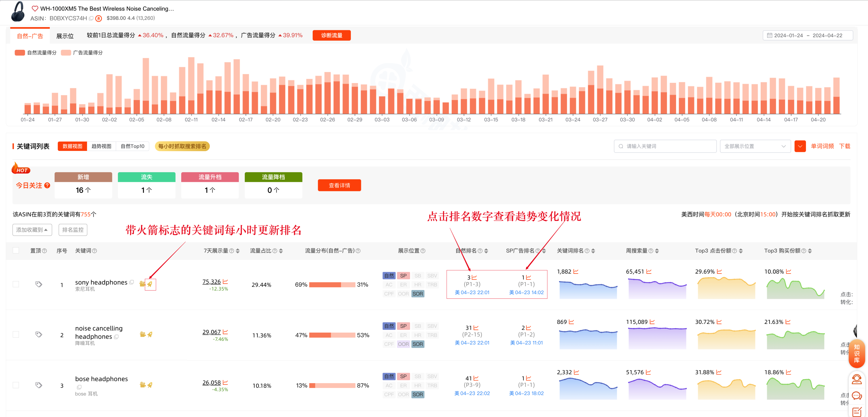Screen dimensions: 868x417
Task: Open trend chart icon beside 29,067 impressions
Action: (x=225, y=332)
